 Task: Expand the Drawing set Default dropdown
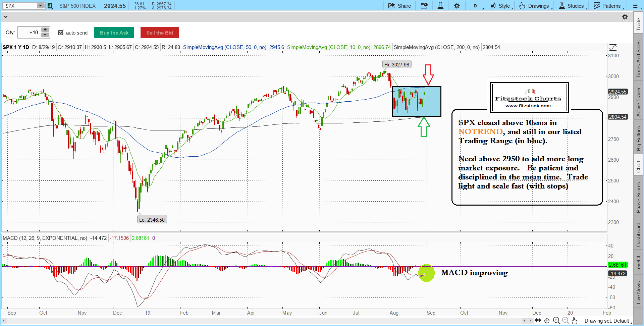[608, 321]
